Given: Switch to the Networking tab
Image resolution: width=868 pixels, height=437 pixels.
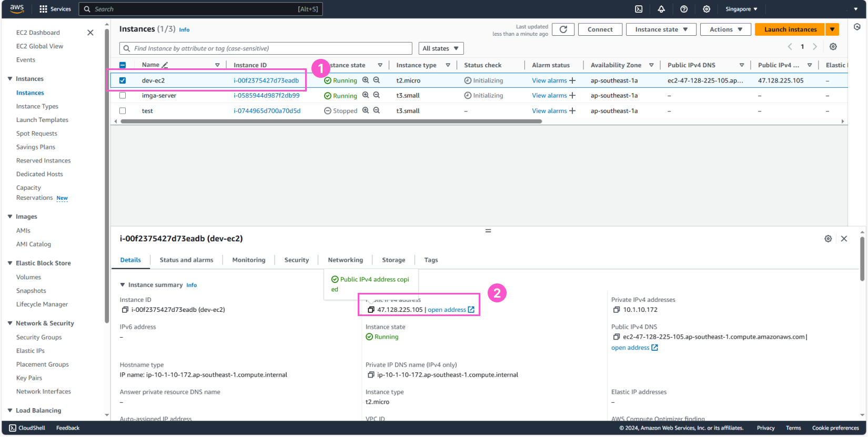Looking at the screenshot, I should (x=346, y=260).
